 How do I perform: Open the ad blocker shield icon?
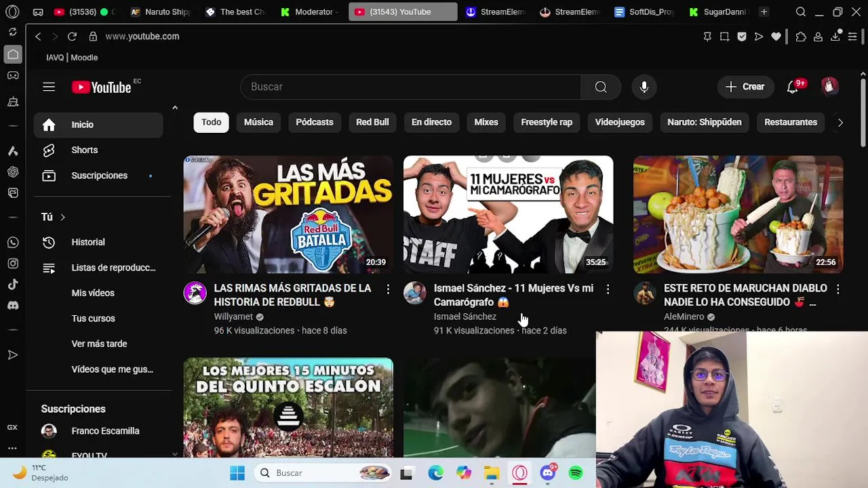742,37
